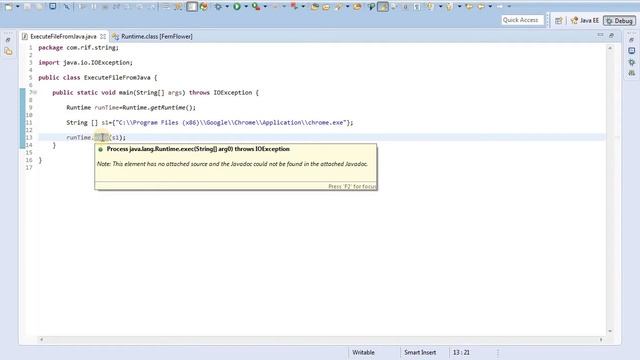Click the editor vertical scrollbar down arrow
The height and width of the screenshot is (360, 640).
click(x=610, y=331)
